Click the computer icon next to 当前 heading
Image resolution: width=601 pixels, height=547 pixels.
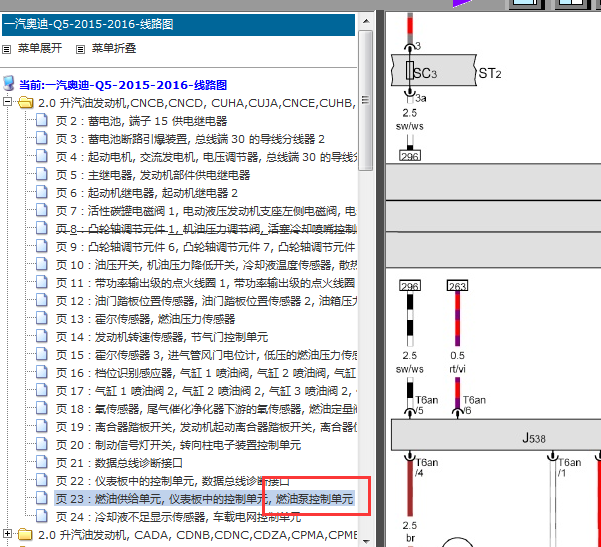pyautogui.click(x=8, y=83)
